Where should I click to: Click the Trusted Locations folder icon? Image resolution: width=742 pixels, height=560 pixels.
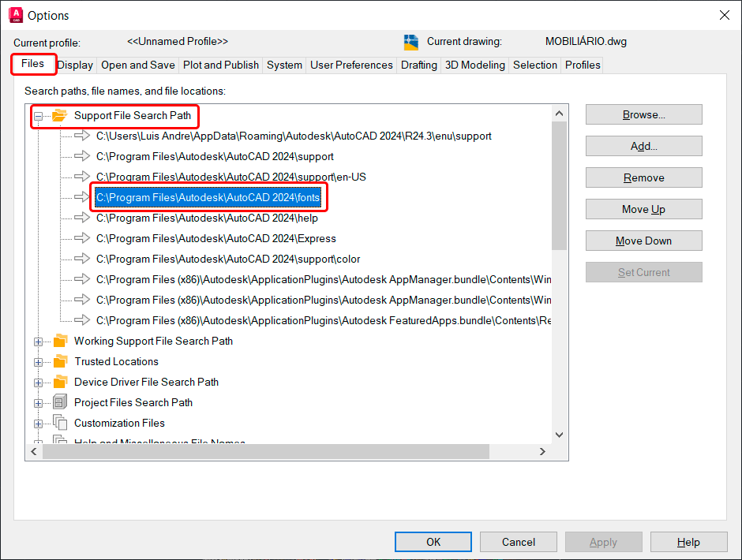coord(60,362)
